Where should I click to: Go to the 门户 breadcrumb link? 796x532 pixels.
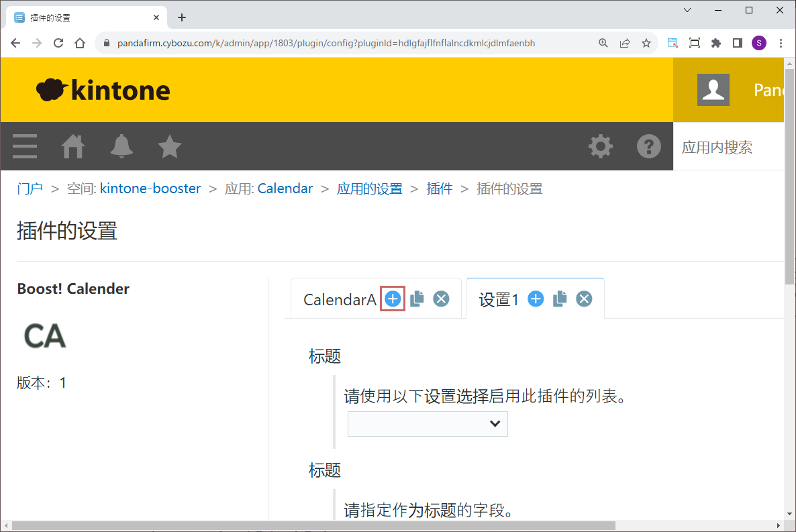(30, 189)
